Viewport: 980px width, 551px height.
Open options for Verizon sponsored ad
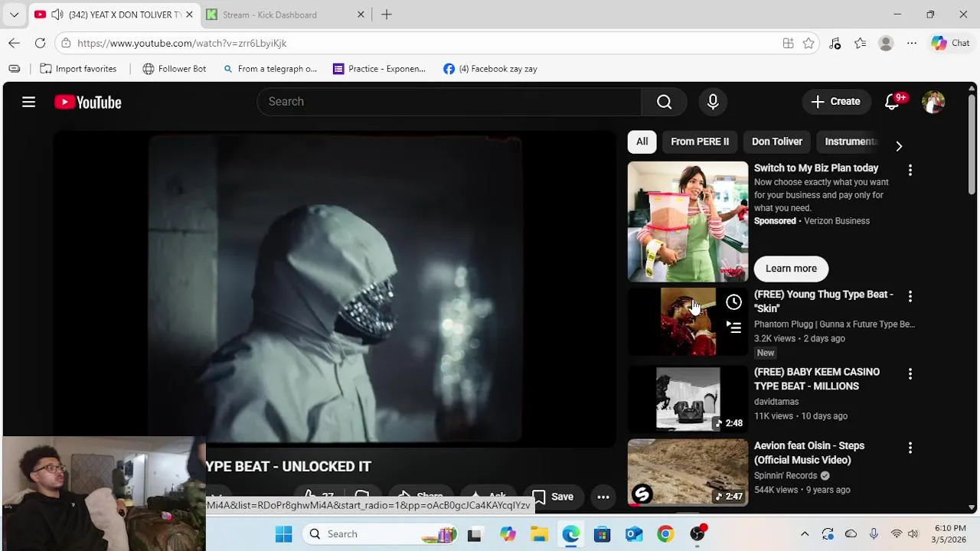[x=910, y=170]
